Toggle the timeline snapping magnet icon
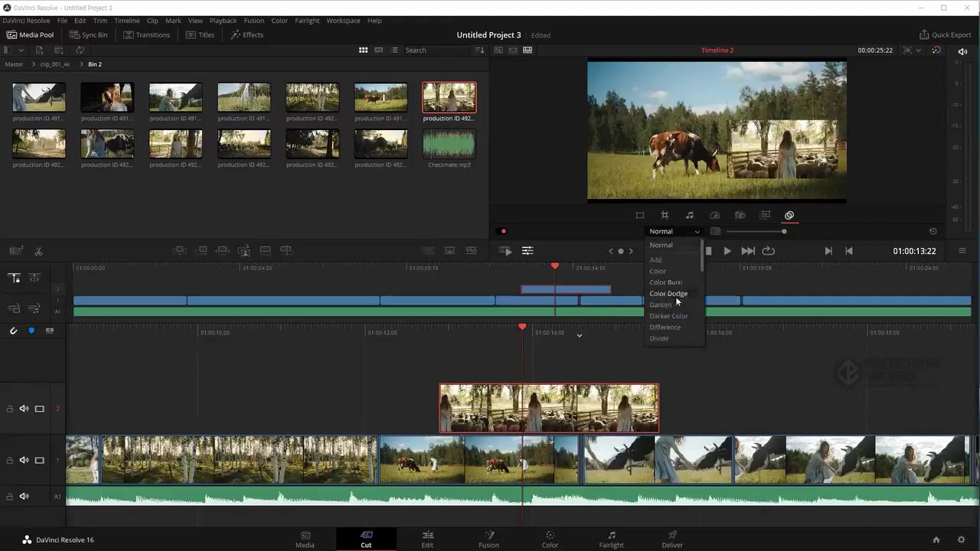The height and width of the screenshot is (551, 980). click(x=13, y=331)
